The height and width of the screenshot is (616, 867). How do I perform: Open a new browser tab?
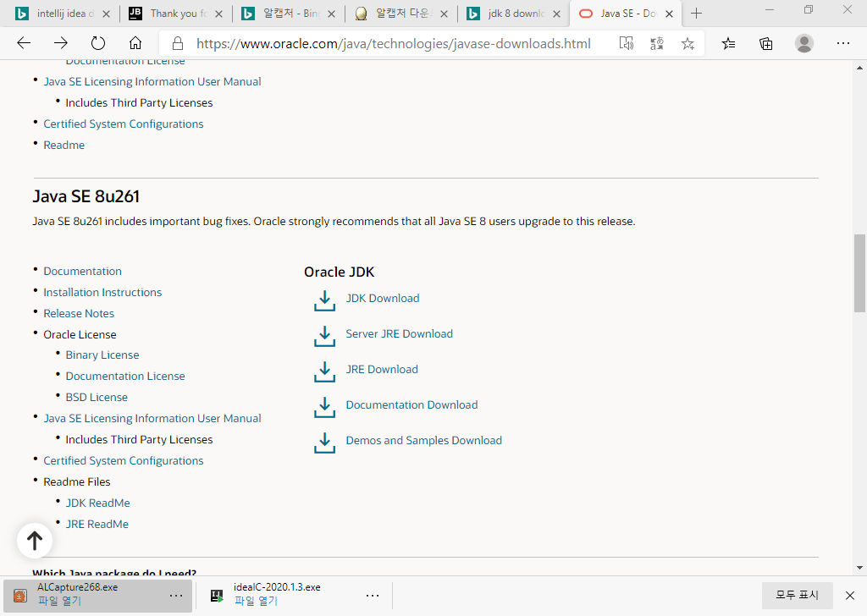[x=697, y=14]
